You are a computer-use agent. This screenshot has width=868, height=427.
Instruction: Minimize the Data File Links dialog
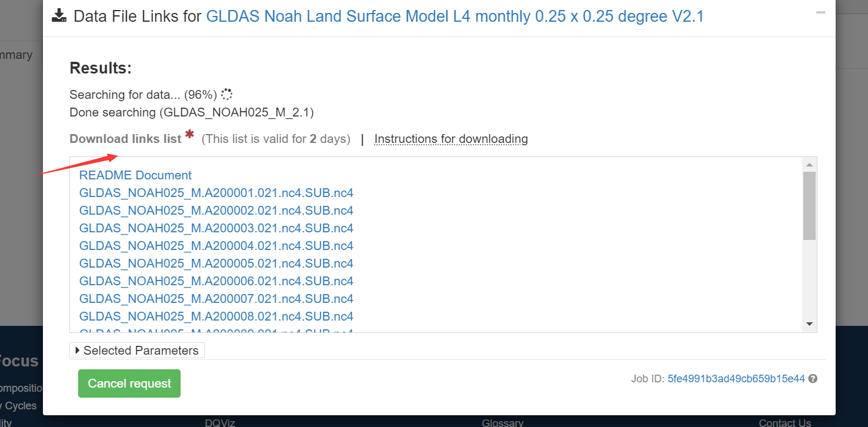(x=822, y=11)
